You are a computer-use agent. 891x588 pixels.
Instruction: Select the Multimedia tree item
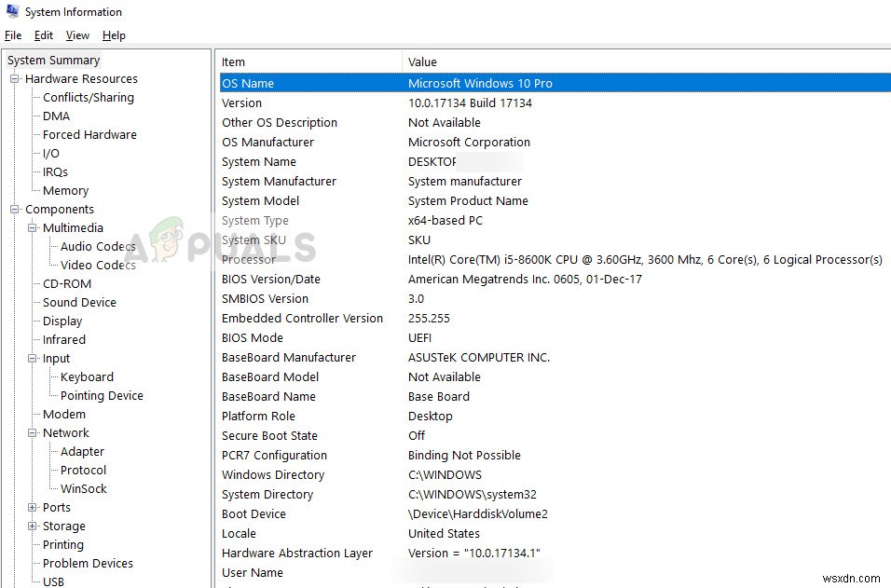pos(73,227)
